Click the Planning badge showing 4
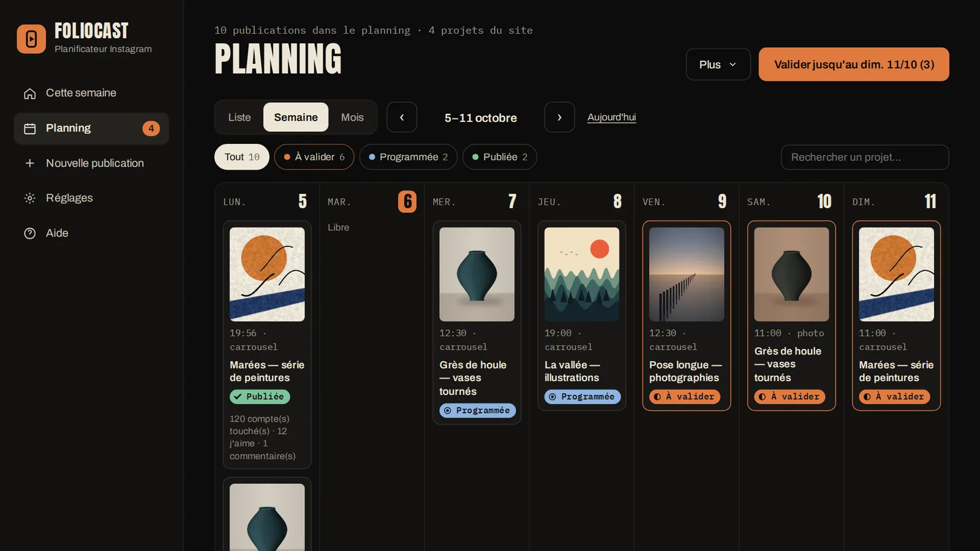The width and height of the screenshot is (980, 551). [151, 128]
